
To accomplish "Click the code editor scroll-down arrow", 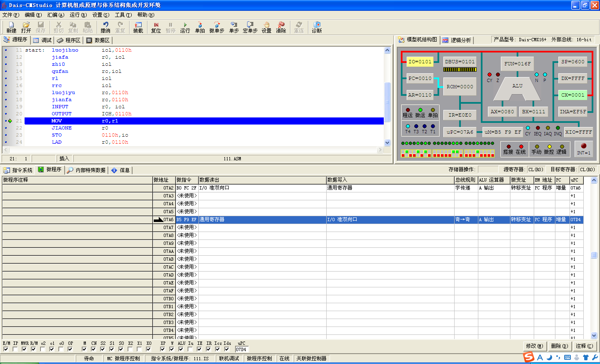I will (x=387, y=142).
